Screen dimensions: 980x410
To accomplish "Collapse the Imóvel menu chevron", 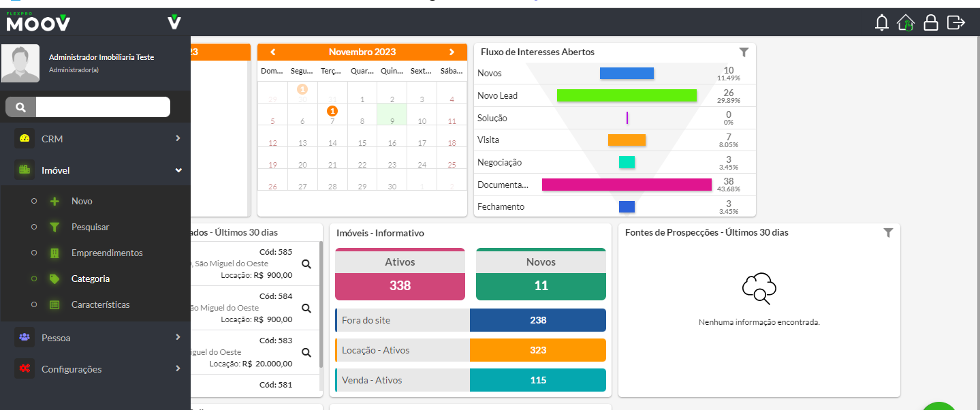I will click(x=178, y=170).
